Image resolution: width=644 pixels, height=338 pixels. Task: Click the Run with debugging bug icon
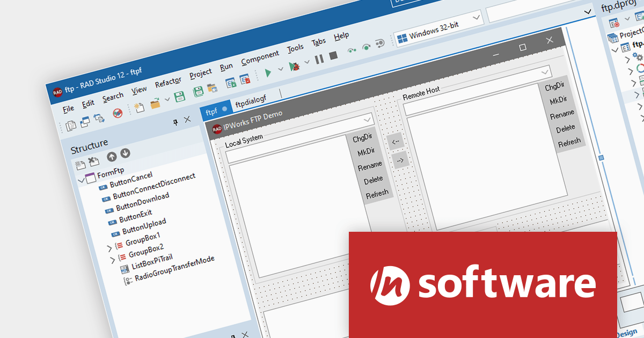[x=294, y=67]
